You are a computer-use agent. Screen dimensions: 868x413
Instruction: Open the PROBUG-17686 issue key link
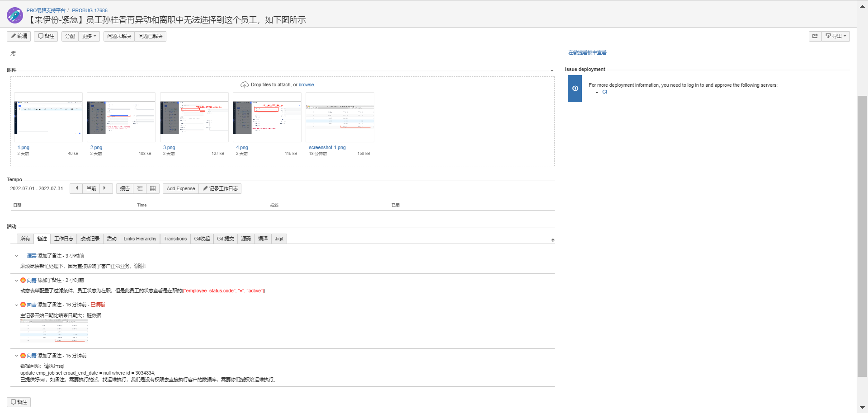90,10
